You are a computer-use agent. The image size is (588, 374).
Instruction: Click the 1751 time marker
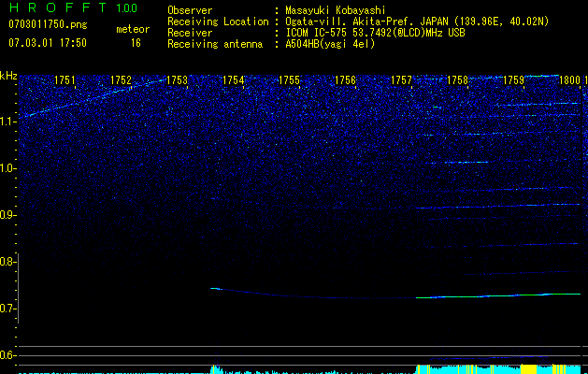pyautogui.click(x=65, y=80)
